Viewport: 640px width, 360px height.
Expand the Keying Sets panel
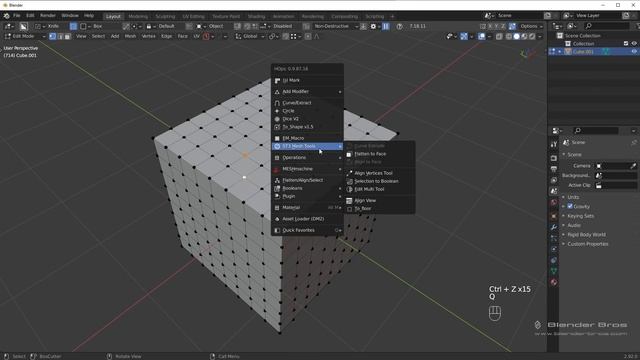pyautogui.click(x=580, y=216)
